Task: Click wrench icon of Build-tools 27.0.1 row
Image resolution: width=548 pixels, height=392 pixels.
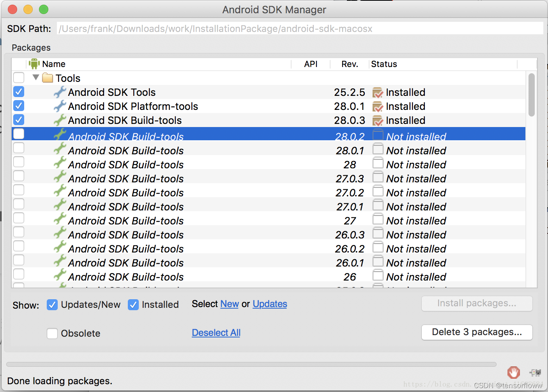Action: point(60,204)
